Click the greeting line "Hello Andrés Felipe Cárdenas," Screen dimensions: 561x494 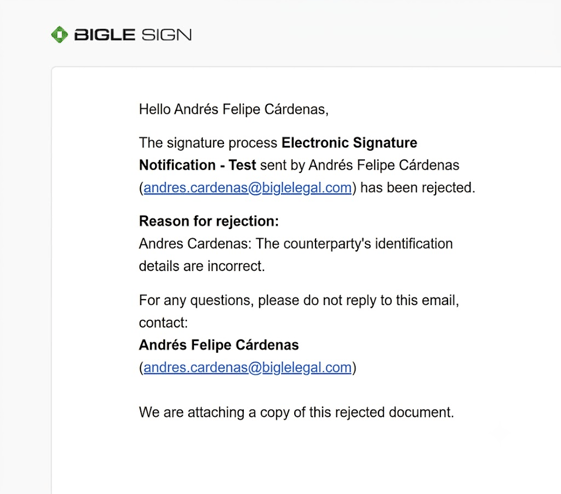pyautogui.click(x=234, y=109)
